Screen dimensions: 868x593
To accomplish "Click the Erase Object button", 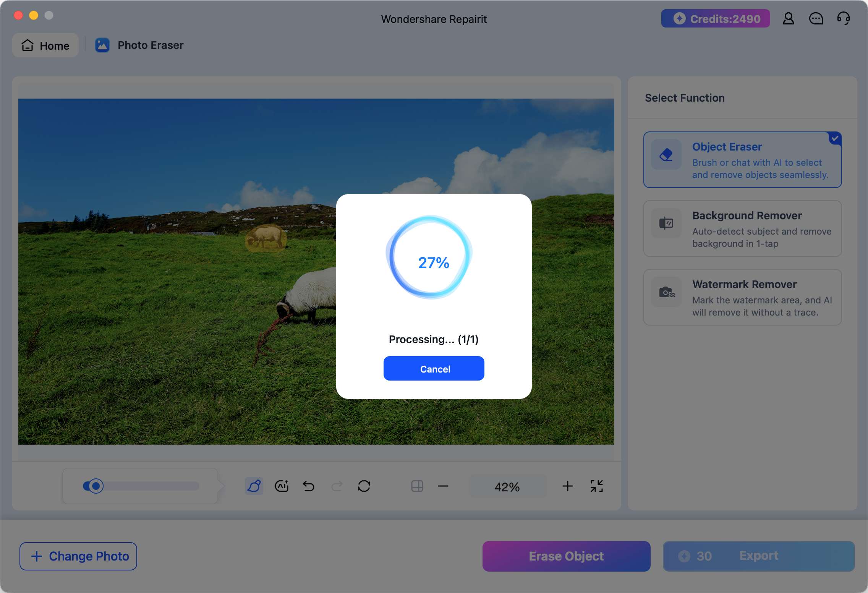I will click(566, 556).
